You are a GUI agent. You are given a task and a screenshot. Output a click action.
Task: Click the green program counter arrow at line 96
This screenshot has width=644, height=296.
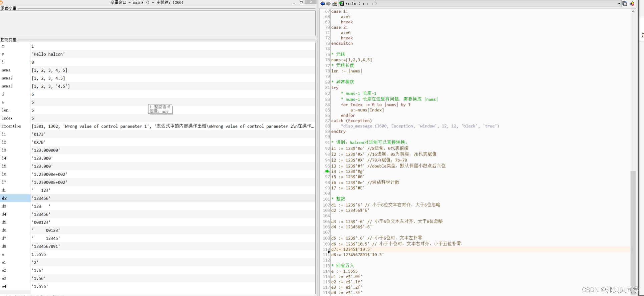(327, 171)
